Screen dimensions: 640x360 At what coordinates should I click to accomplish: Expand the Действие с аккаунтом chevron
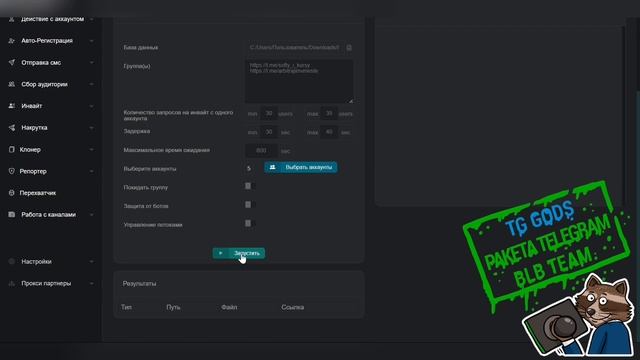[91, 19]
